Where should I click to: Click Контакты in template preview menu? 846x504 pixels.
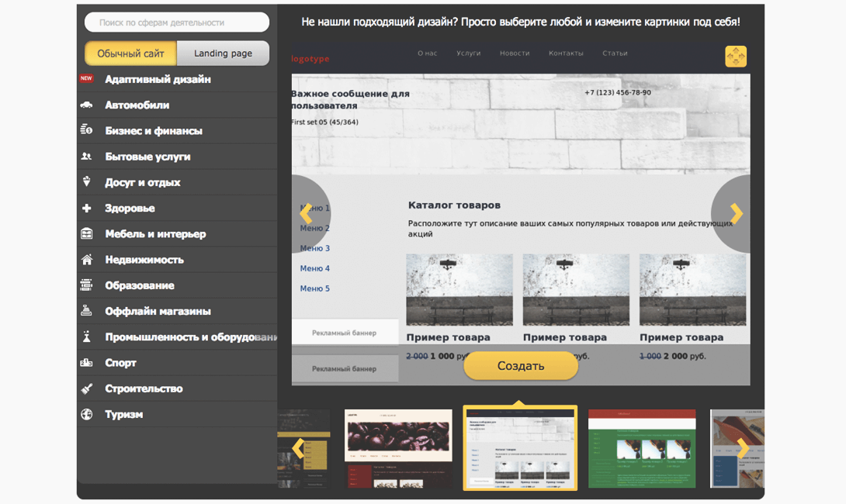tap(566, 54)
